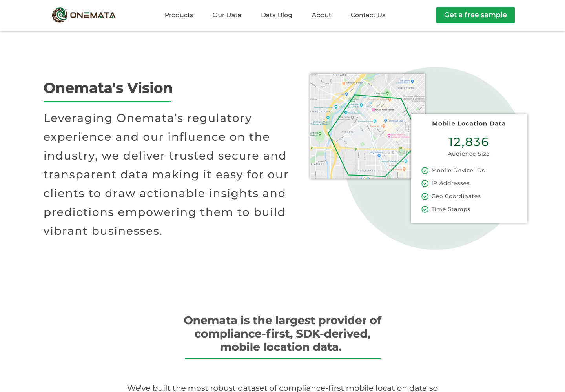The width and height of the screenshot is (565, 392).
Task: Click the paragraph starting "We've built the most robust"
Action: tap(282, 388)
